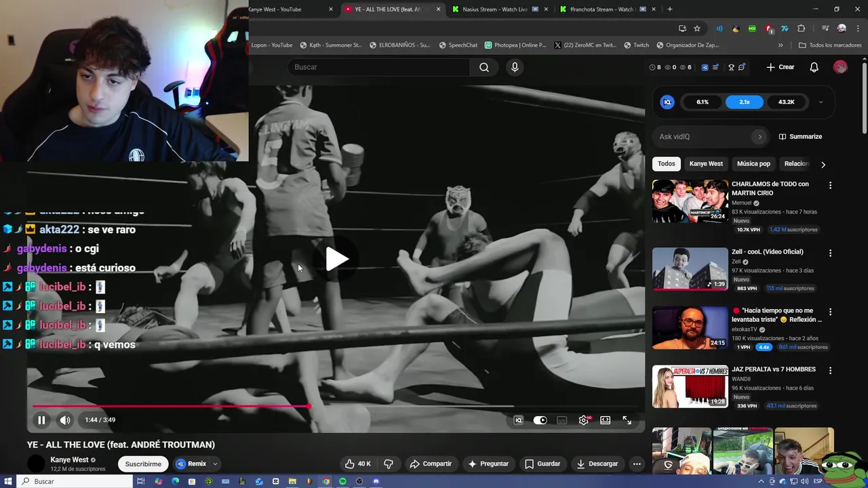868x488 pixels.
Task: Open the Twitch bookmark
Action: tap(636, 45)
